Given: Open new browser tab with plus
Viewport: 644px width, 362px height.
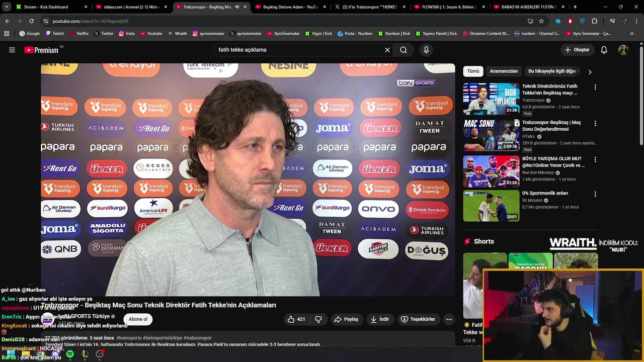Looking at the screenshot, I should [x=575, y=7].
